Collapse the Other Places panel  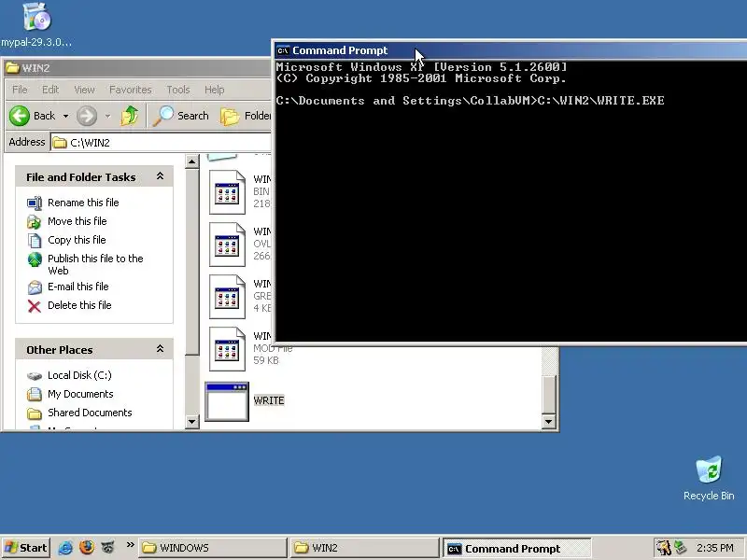(x=160, y=349)
